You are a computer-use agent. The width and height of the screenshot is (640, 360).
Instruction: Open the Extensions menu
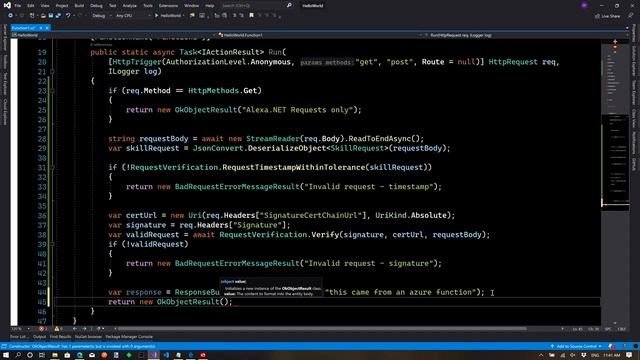point(168,6)
